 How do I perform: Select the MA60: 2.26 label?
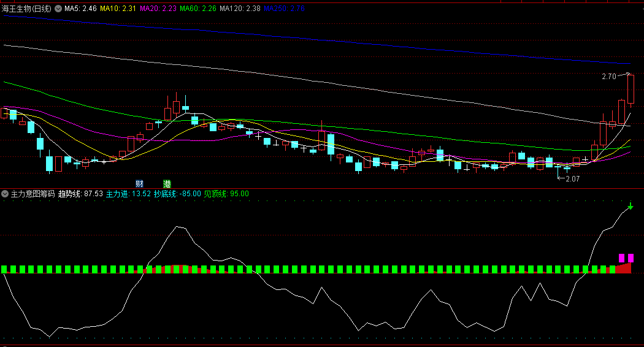(198, 9)
